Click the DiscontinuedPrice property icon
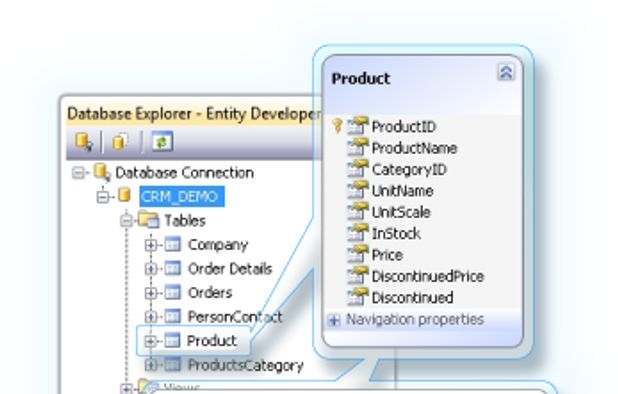Viewport: 618px width, 394px height. pyautogui.click(x=358, y=275)
